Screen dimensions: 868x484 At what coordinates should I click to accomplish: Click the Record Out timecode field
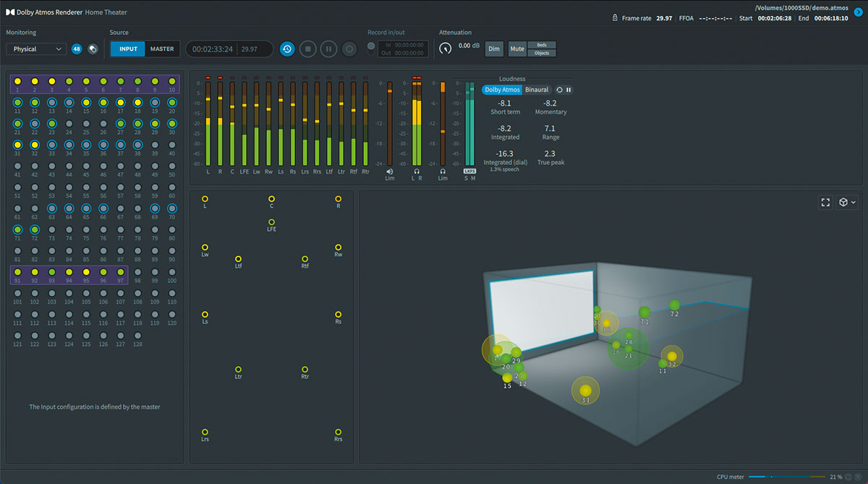tap(404, 53)
